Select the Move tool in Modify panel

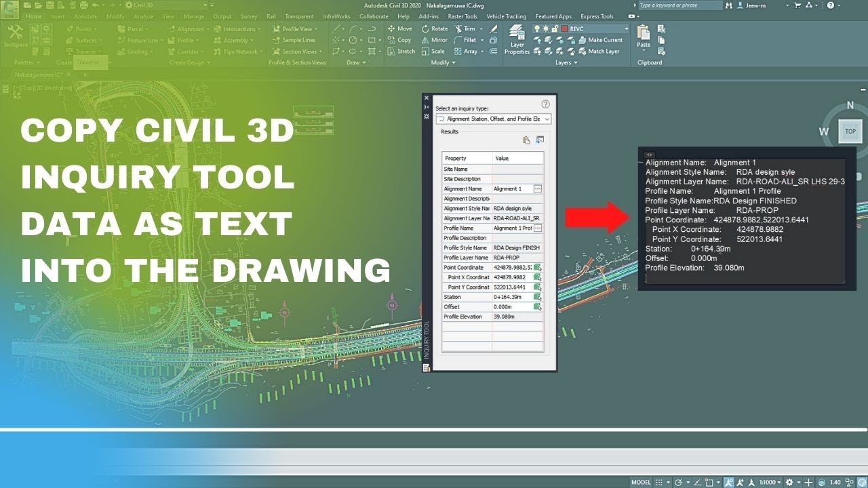coord(399,28)
